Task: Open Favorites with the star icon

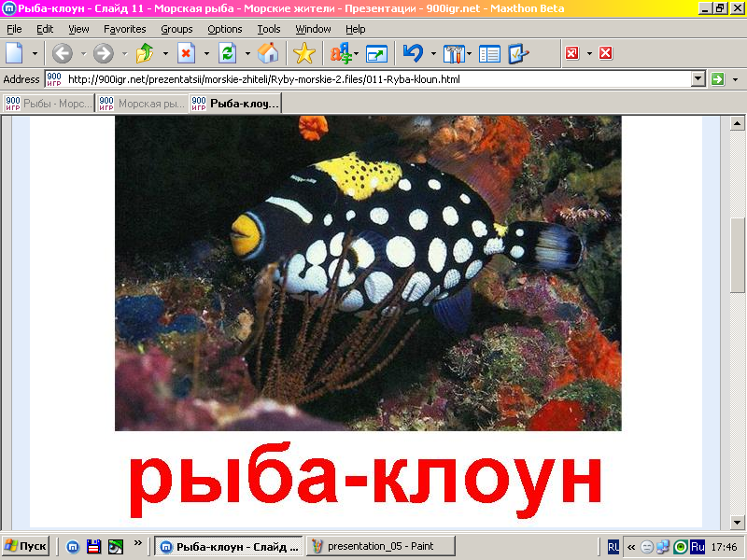Action: coord(304,53)
